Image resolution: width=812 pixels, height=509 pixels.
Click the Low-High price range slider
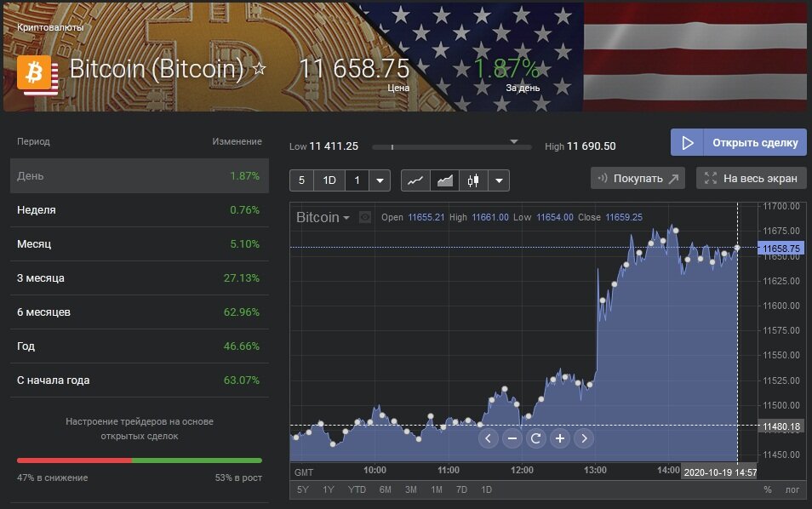tap(451, 146)
